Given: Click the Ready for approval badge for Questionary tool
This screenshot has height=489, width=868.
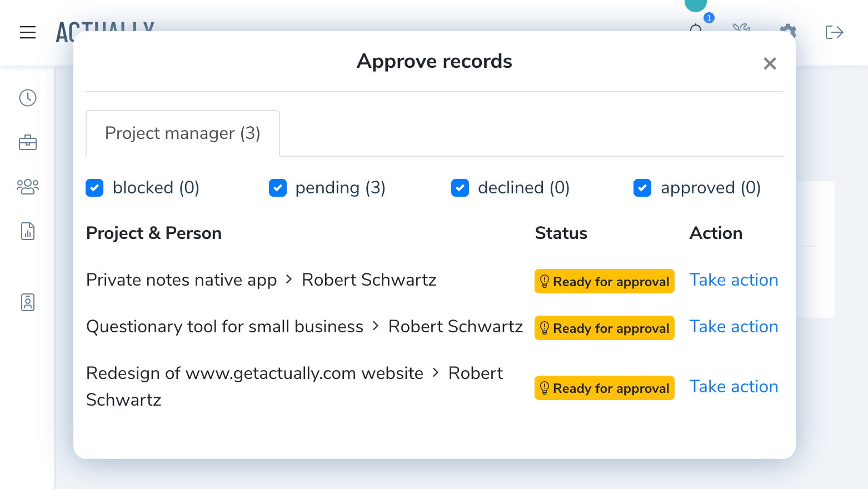Looking at the screenshot, I should (x=604, y=328).
